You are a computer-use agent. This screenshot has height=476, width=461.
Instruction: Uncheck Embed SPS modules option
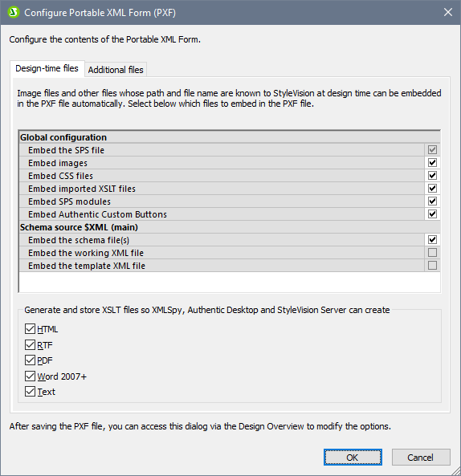[432, 201]
